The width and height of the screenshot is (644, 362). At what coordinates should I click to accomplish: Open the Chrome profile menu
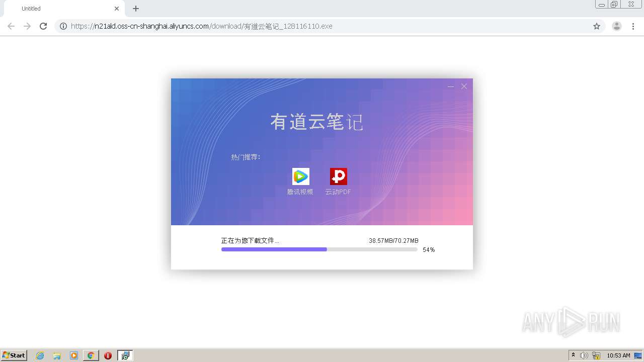pos(617,26)
